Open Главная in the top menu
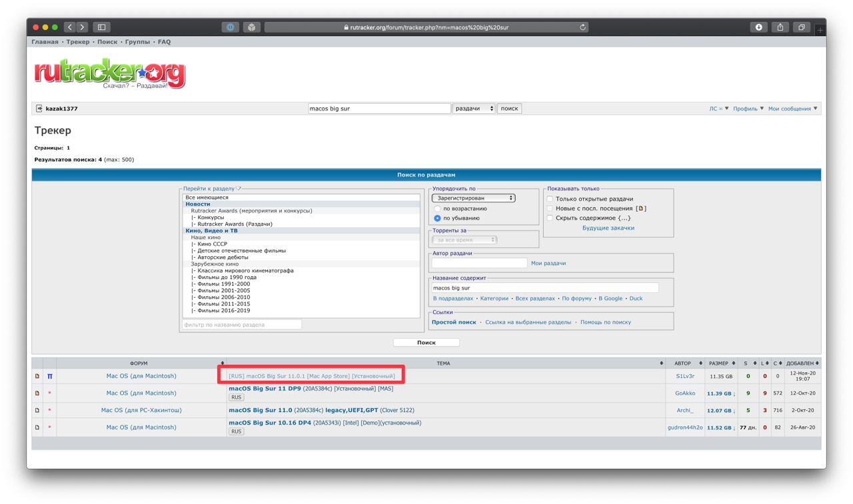The width and height of the screenshot is (853, 504). pyautogui.click(x=45, y=42)
